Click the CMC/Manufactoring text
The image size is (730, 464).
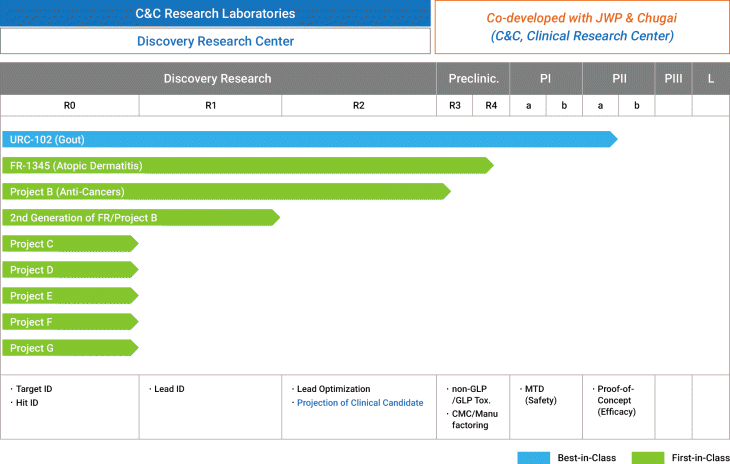click(474, 419)
